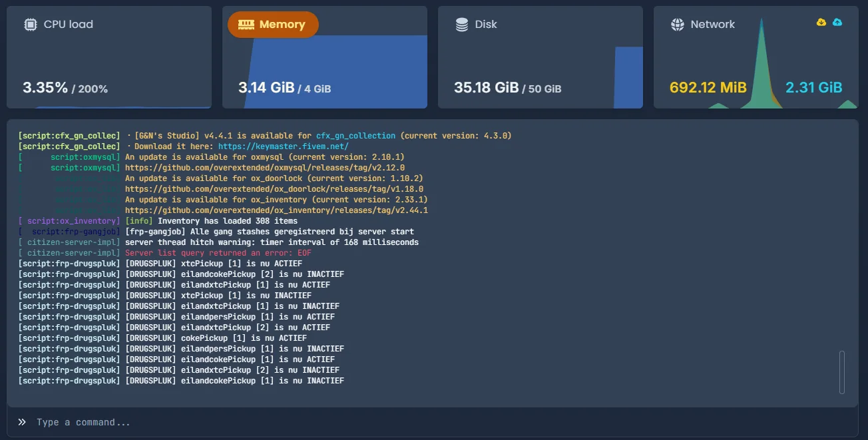Viewport: 868px width, 440px height.
Task: Click the 'server thread hitch warning' line
Action: [272, 242]
